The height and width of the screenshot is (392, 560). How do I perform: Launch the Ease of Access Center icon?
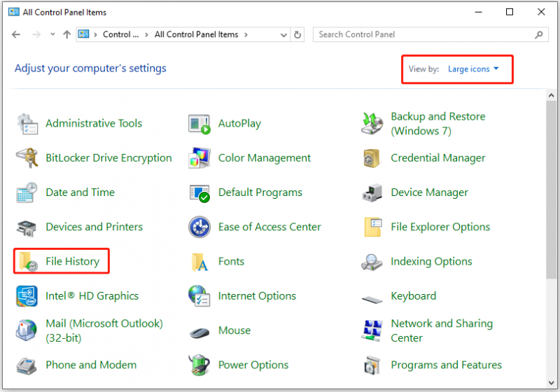199,227
